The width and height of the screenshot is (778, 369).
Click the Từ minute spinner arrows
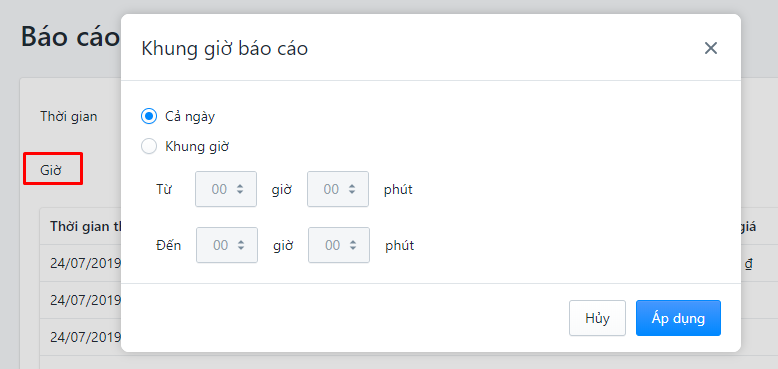click(352, 189)
